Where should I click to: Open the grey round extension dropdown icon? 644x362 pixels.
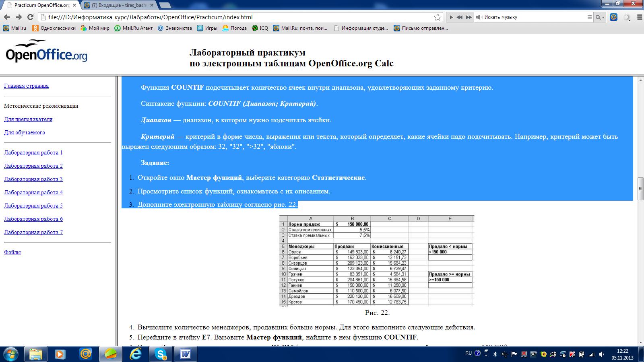(627, 17)
